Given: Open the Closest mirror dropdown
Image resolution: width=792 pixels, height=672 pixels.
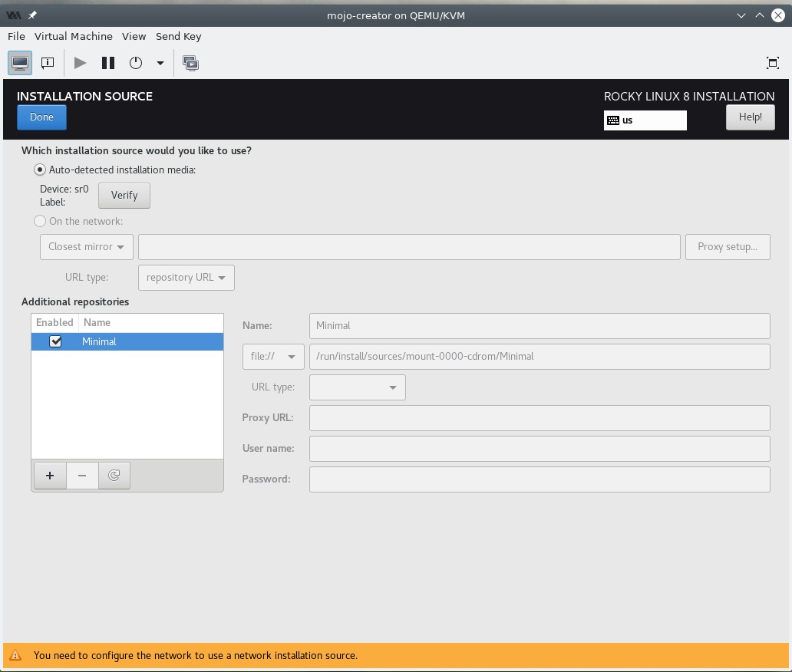Looking at the screenshot, I should 86,247.
